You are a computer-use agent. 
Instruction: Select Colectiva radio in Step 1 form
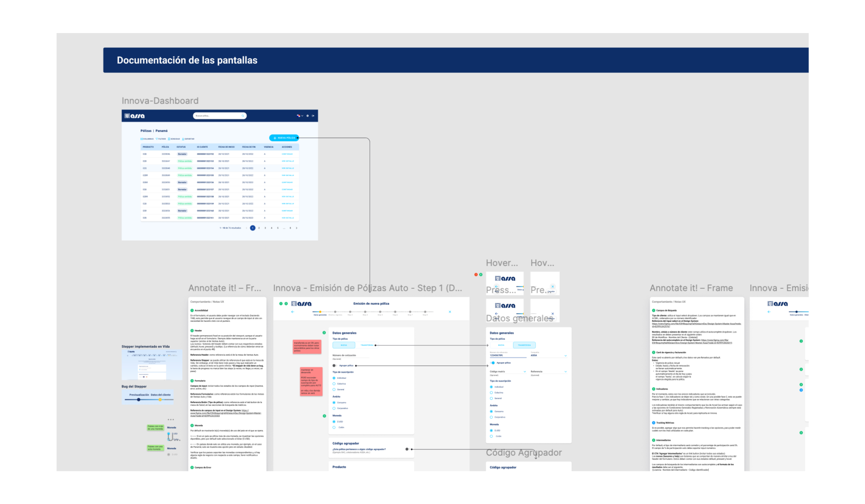point(334,384)
